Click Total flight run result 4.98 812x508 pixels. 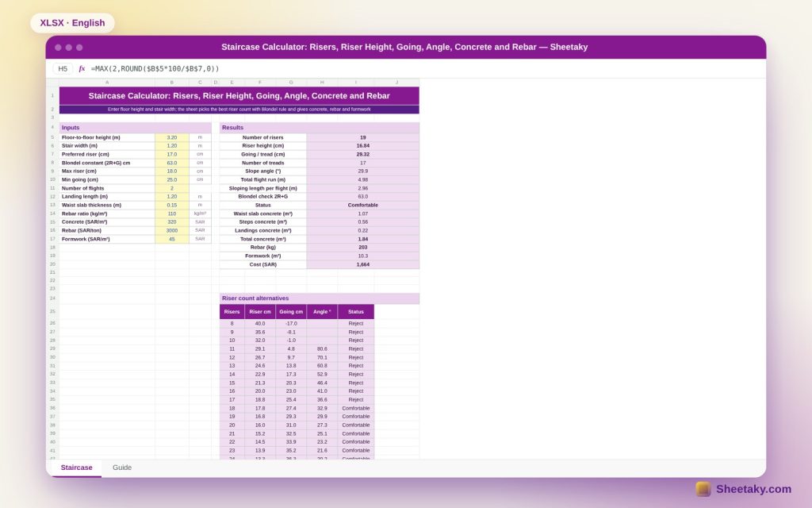point(363,180)
